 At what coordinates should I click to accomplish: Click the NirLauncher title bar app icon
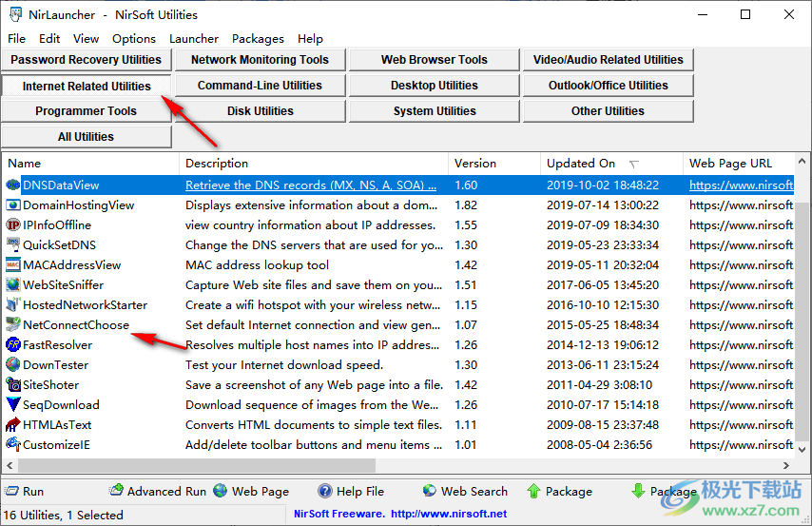15,14
